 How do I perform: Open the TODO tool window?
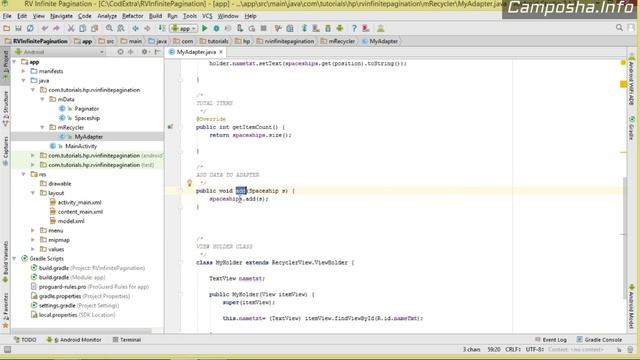[x=25, y=340]
